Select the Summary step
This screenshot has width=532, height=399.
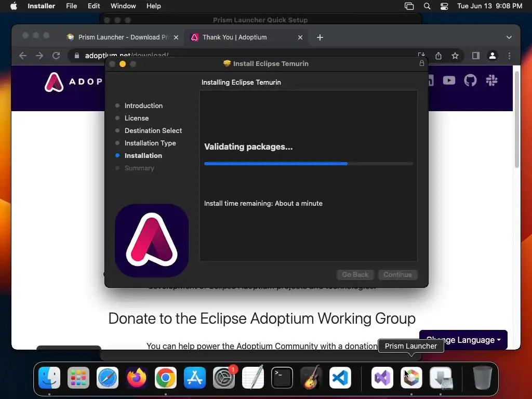pos(139,168)
